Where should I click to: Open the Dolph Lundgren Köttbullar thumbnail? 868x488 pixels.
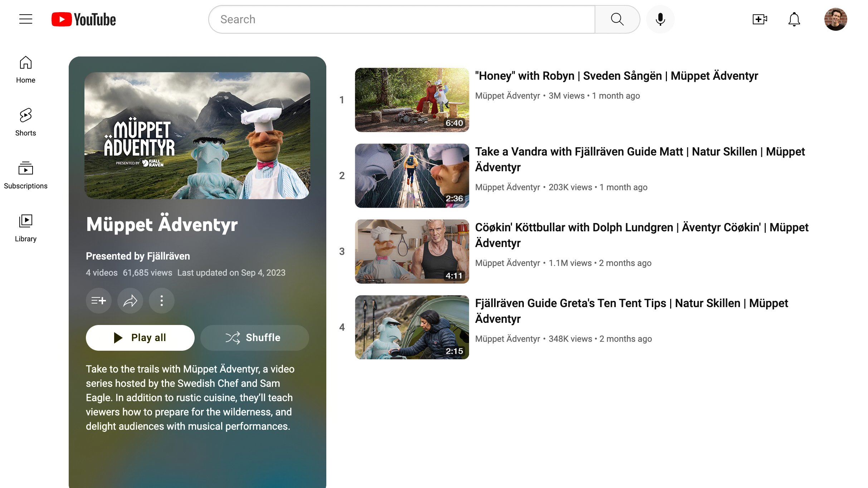coord(412,251)
